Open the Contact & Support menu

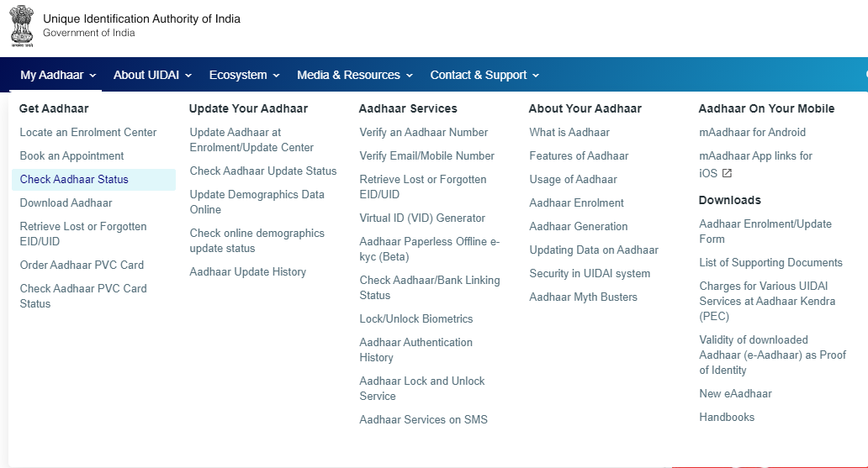pos(484,75)
